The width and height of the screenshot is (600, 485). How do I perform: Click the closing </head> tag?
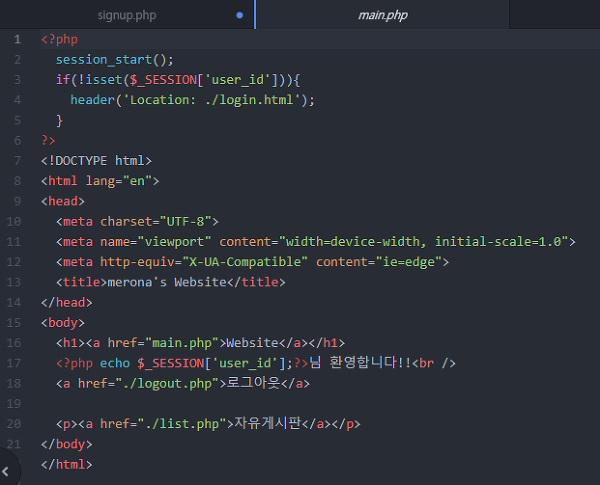[x=67, y=302]
